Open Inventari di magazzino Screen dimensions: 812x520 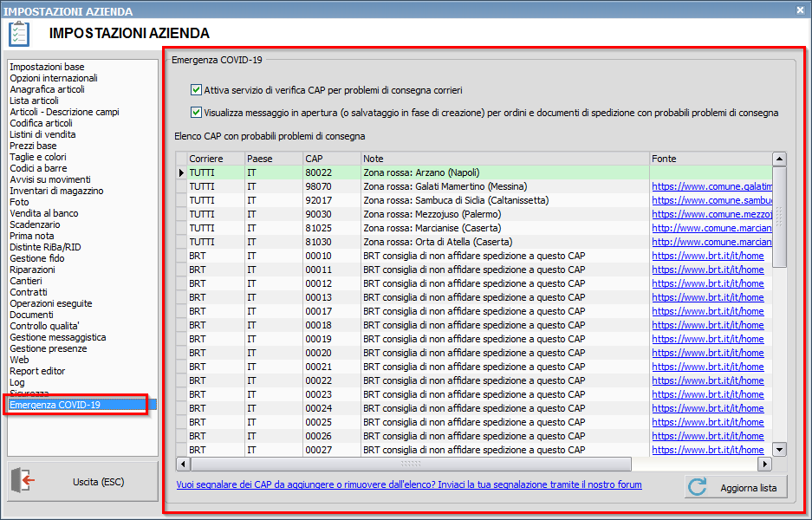pyautogui.click(x=56, y=192)
